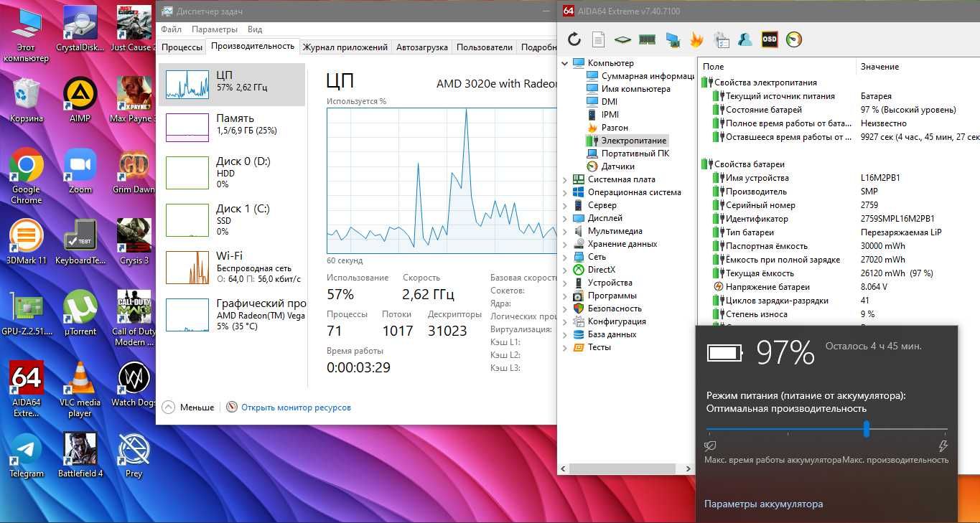Select the Датчики tree item

click(x=610, y=166)
